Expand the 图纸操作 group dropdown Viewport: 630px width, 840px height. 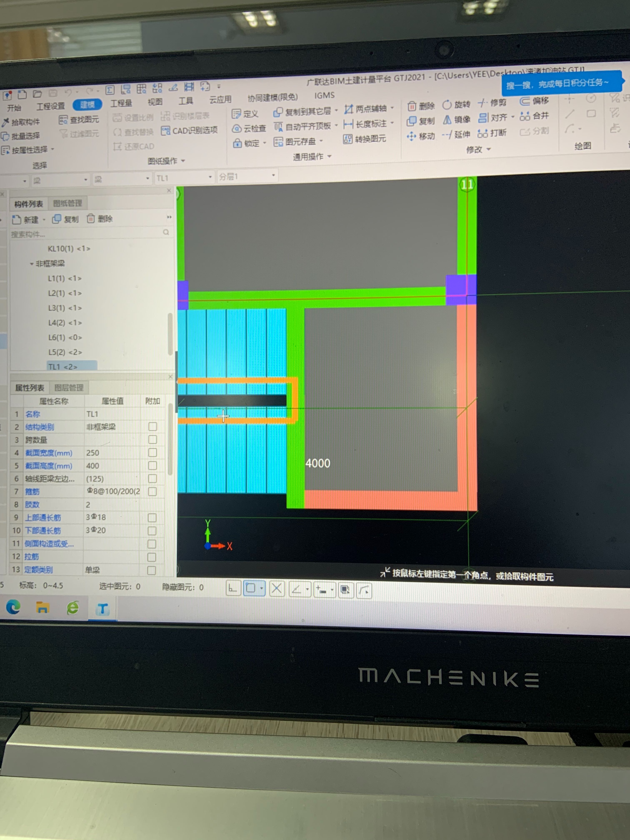pyautogui.click(x=183, y=161)
